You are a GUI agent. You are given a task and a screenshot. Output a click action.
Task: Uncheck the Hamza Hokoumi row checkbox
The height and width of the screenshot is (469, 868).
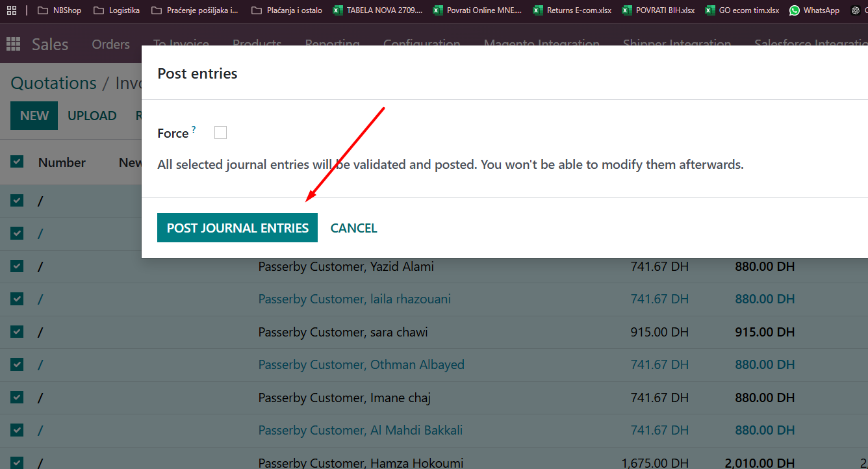pyautogui.click(x=17, y=463)
